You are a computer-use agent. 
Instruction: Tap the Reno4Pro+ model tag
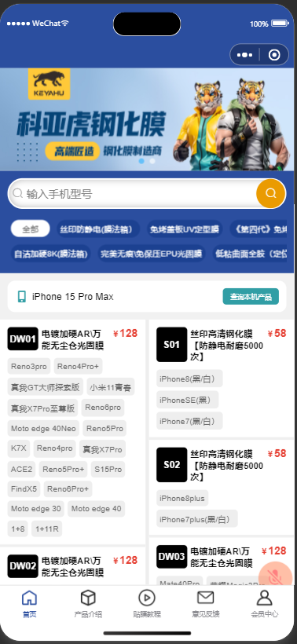pos(78,366)
